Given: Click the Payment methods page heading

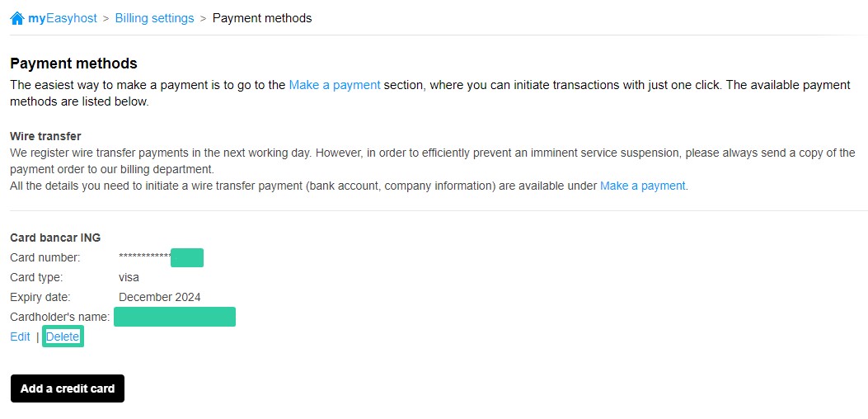Looking at the screenshot, I should (73, 64).
